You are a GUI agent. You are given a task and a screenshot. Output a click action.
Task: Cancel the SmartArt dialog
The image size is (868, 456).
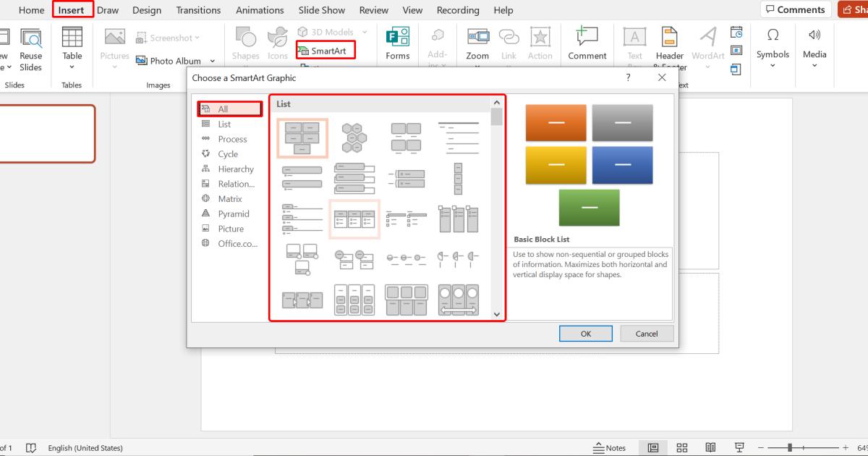coord(646,333)
